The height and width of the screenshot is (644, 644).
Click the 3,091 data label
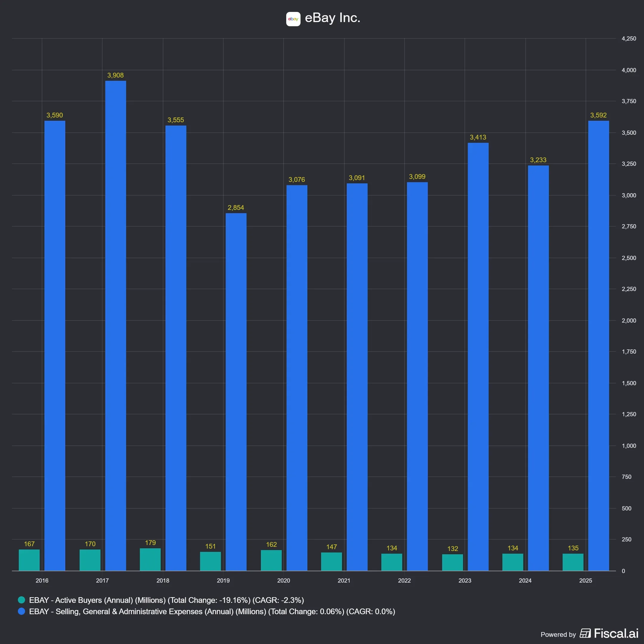click(357, 178)
